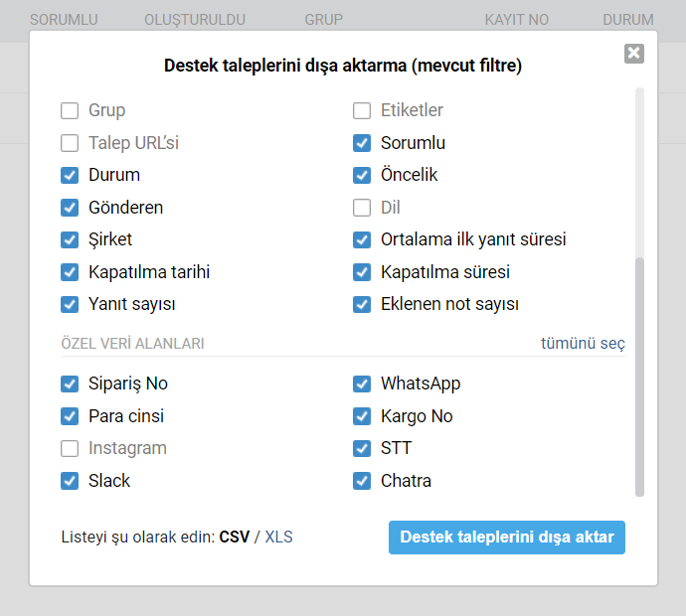Uncheck the Sorumlu checkbox
This screenshot has width=686, height=616.
pos(362,143)
